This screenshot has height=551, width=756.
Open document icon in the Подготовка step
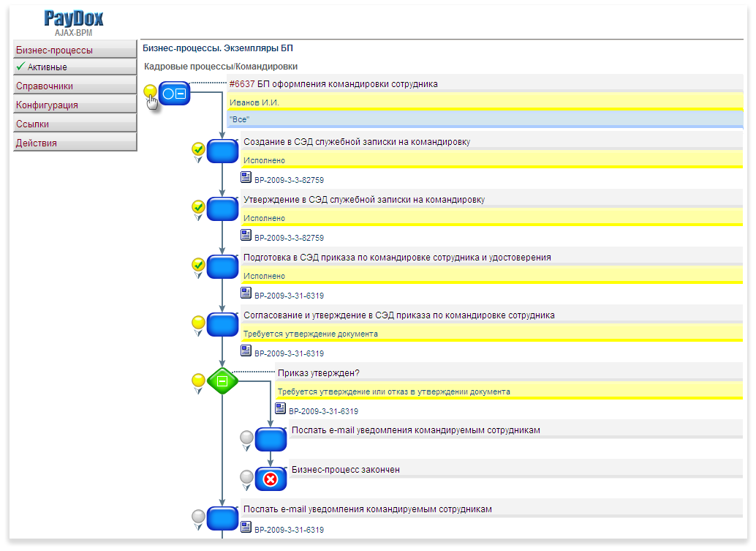click(x=246, y=293)
